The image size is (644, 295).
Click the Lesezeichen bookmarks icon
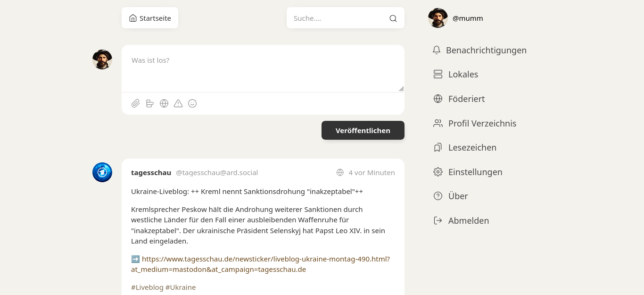pyautogui.click(x=438, y=148)
